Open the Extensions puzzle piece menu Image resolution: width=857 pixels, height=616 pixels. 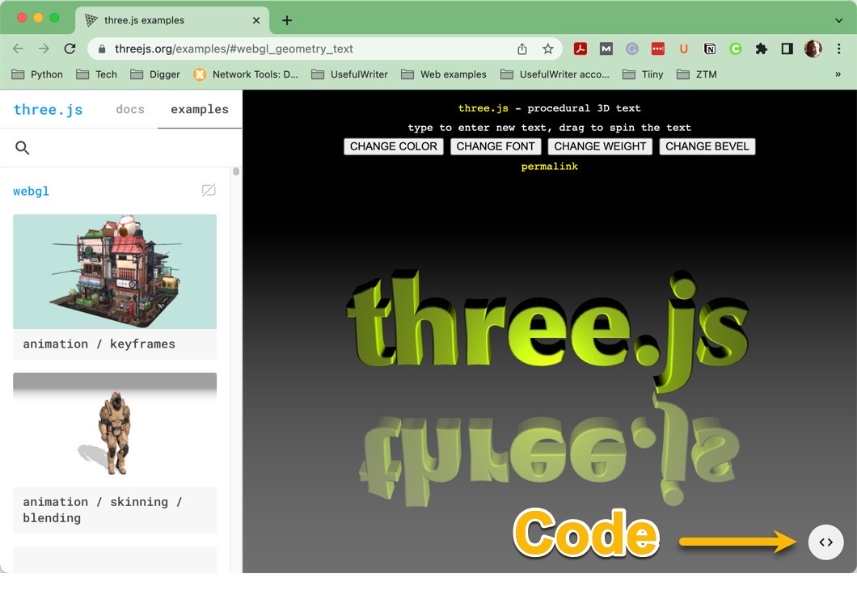pyautogui.click(x=762, y=49)
